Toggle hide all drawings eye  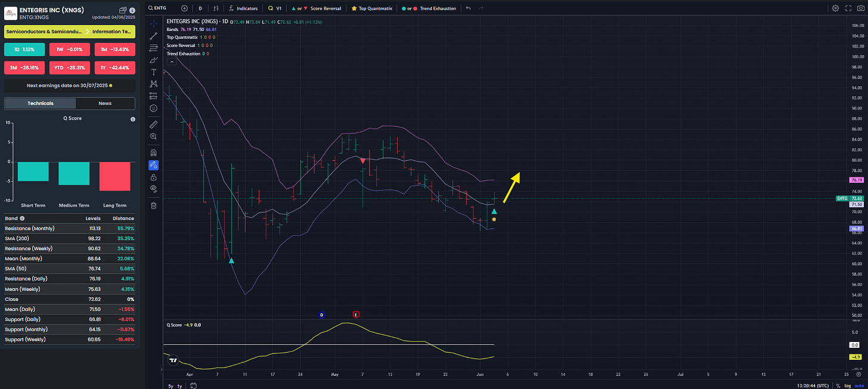[154, 188]
